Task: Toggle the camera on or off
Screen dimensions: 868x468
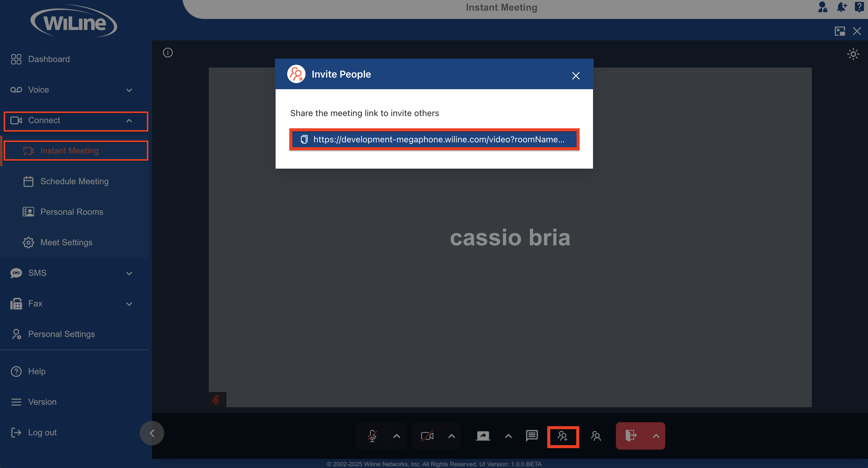Action: coord(427,436)
